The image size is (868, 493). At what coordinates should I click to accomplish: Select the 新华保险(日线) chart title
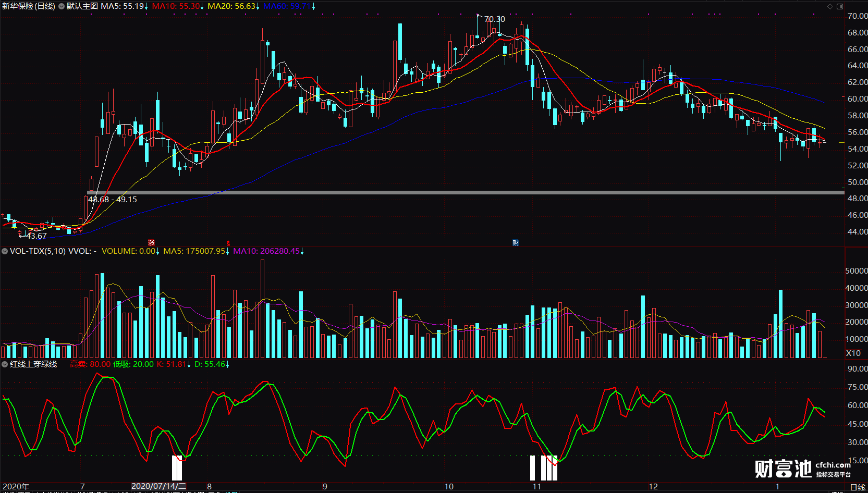pos(29,6)
